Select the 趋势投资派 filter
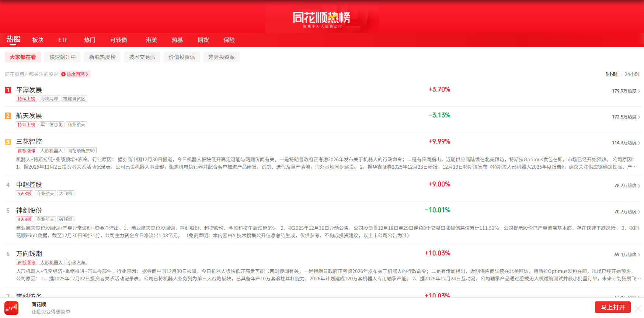This screenshot has width=644, height=318. pyautogui.click(x=222, y=57)
